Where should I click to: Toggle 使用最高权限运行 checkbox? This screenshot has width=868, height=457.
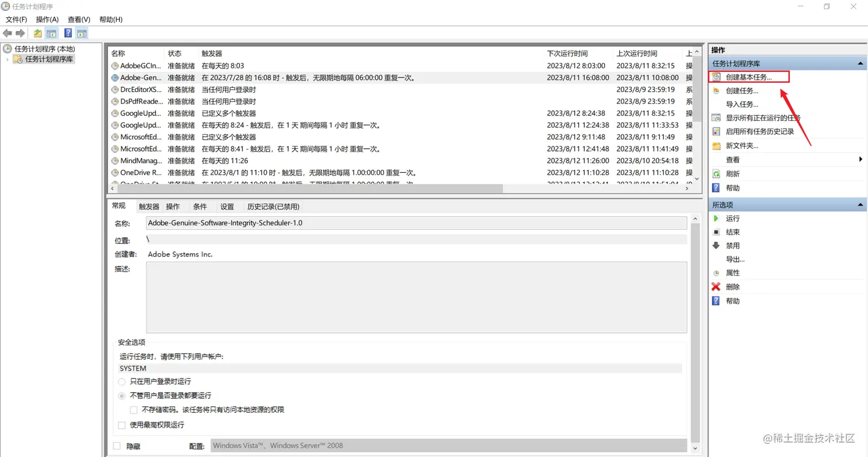coord(122,425)
